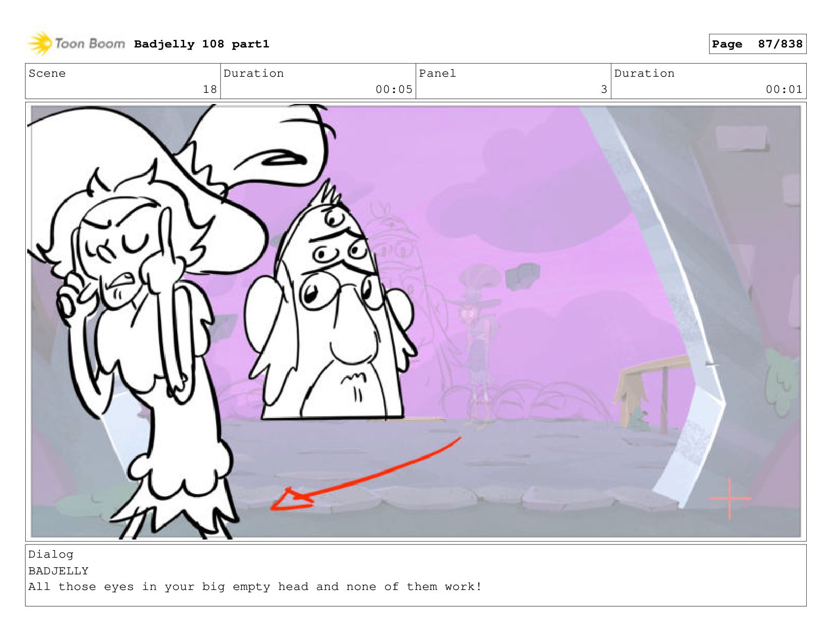Screen dimensions: 832x644
Task: Click the 'Panel' label
Action: 437,73
